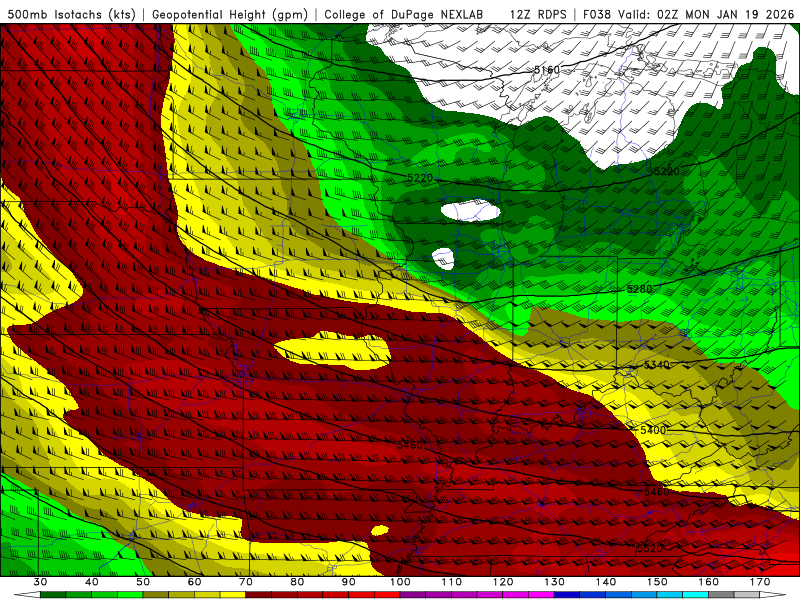Image resolution: width=800 pixels, height=600 pixels.
Task: Click the 160 value on the color scale
Action: point(709,582)
